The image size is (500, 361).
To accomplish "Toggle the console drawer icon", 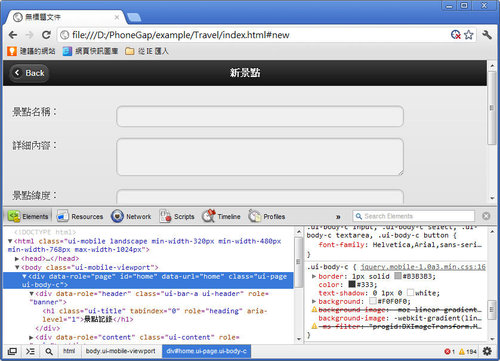I will coord(31,351).
